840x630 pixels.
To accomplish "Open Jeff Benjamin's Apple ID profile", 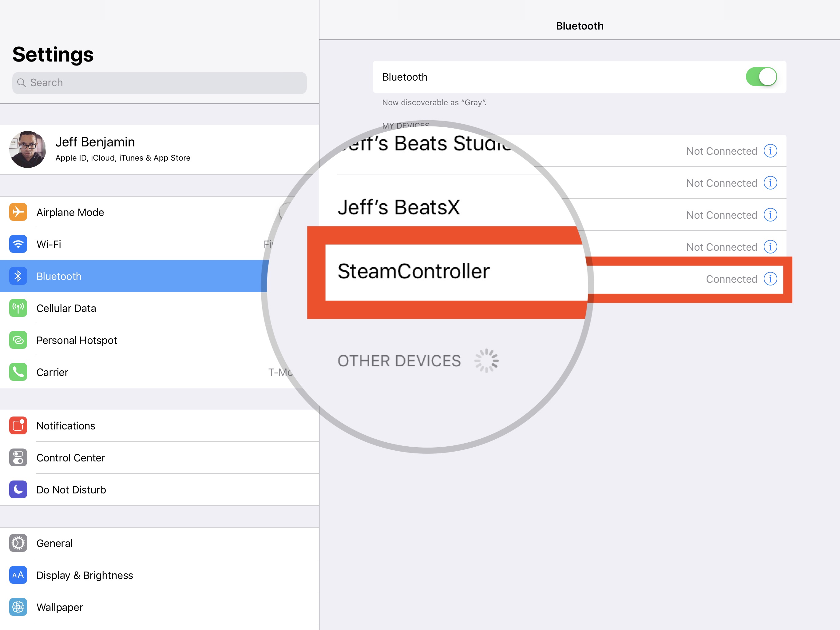I will pyautogui.click(x=158, y=148).
